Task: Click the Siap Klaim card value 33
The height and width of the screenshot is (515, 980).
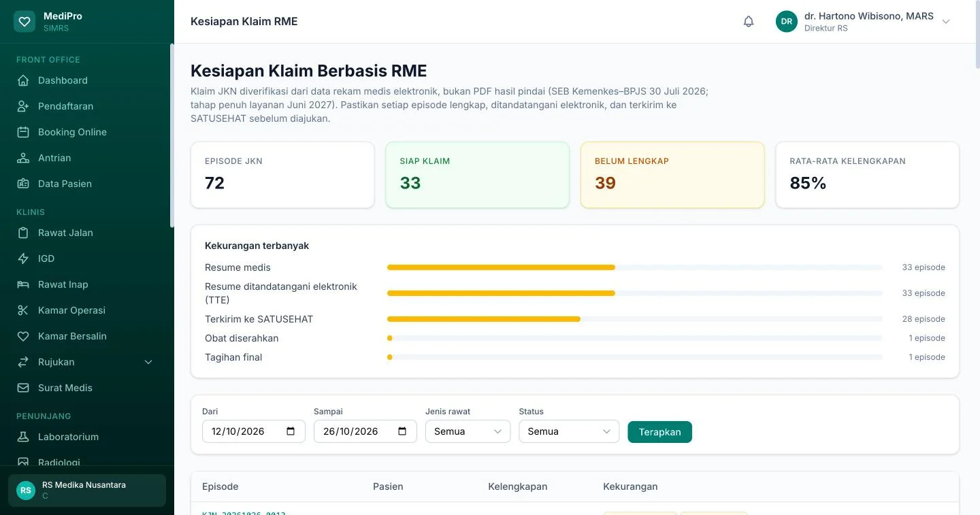Action: click(410, 183)
